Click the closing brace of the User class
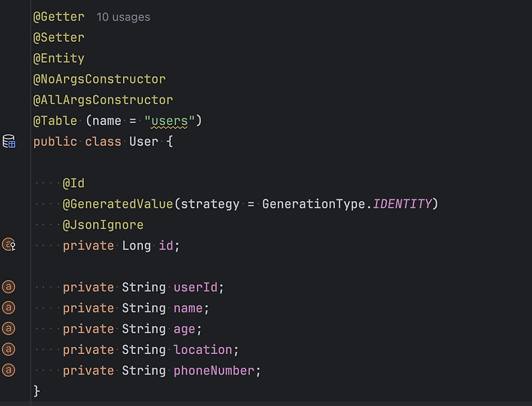Image resolution: width=532 pixels, height=406 pixels. click(36, 391)
